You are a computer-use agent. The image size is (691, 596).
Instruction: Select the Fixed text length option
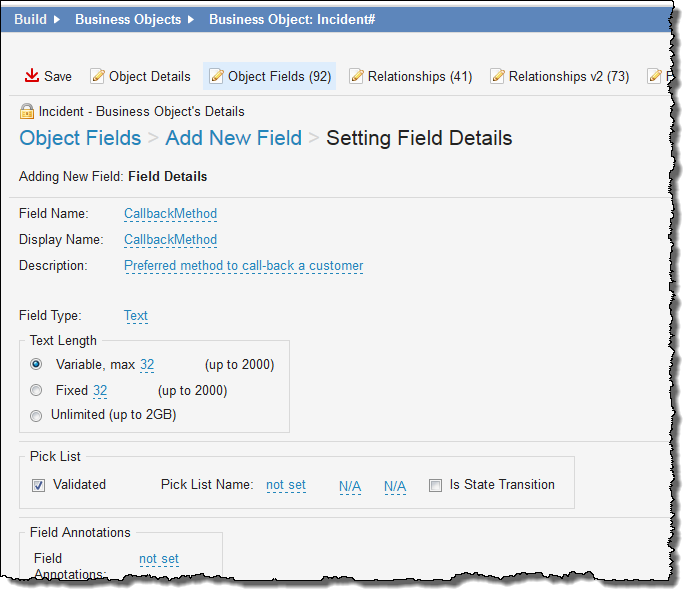pos(36,390)
